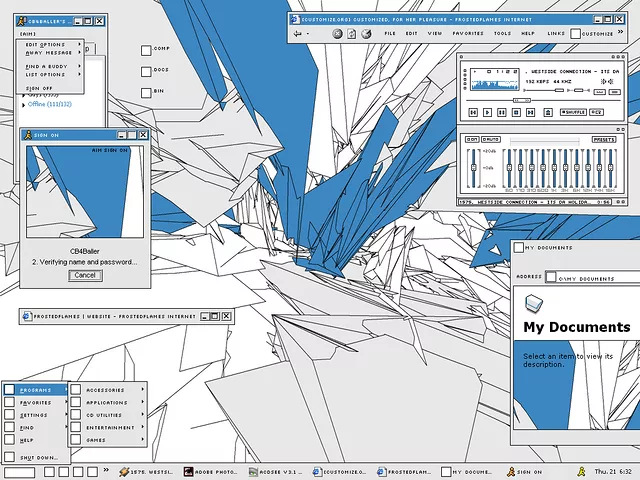
Task: Open Tools menu in browser window
Action: [x=502, y=33]
